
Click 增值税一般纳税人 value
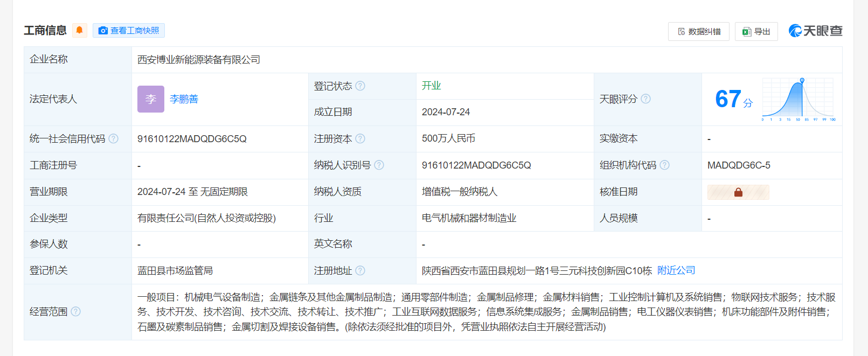[460, 192]
